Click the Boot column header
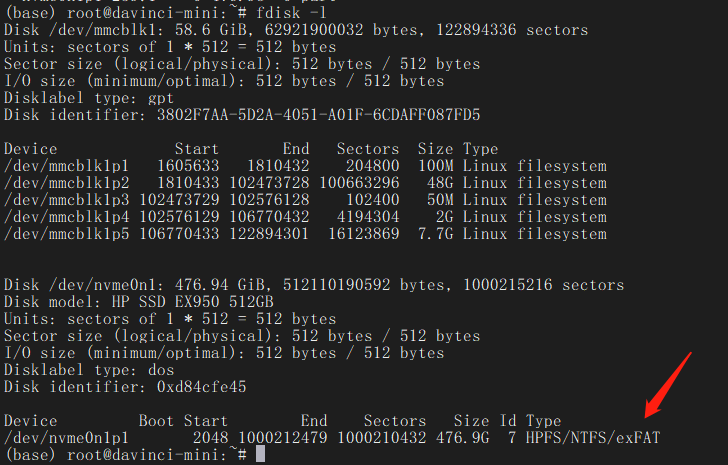The width and height of the screenshot is (728, 465). (157, 421)
